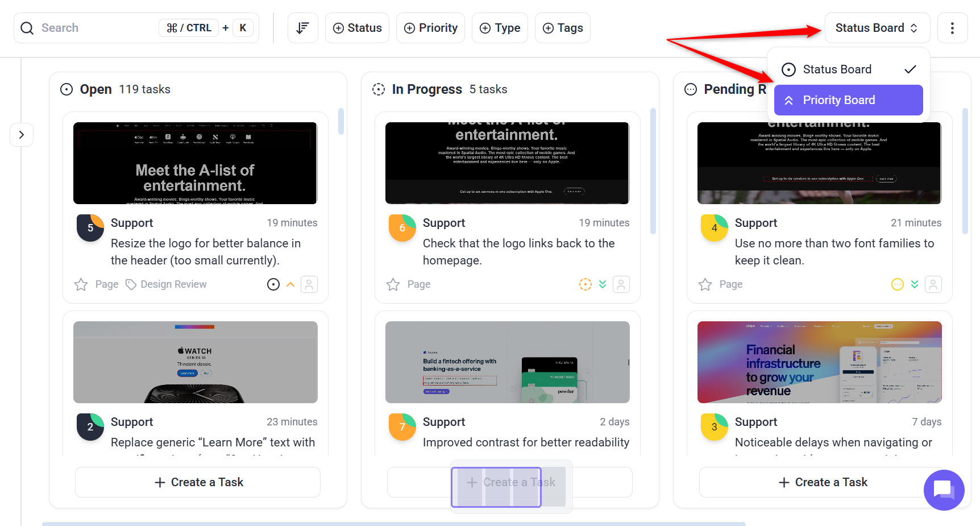
Task: Click the Search input field
Action: pyautogui.click(x=97, y=28)
